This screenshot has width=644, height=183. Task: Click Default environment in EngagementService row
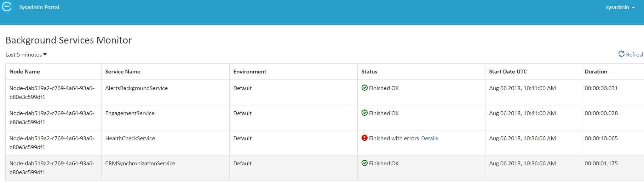click(x=242, y=113)
